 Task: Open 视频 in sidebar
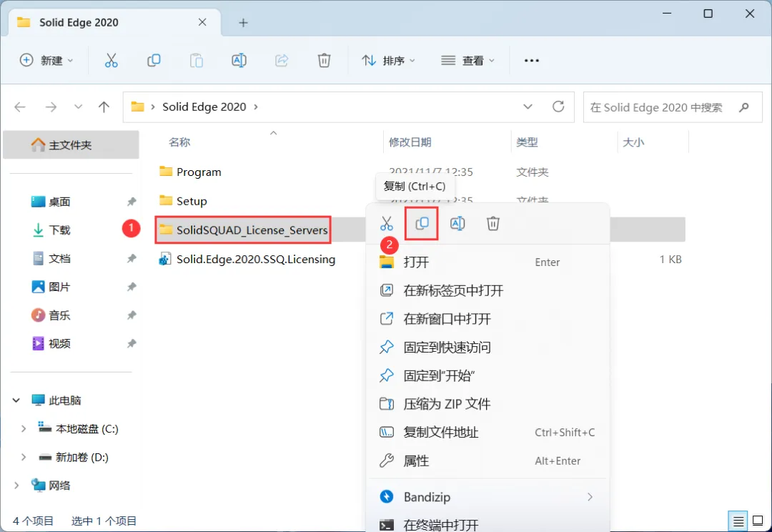point(59,343)
